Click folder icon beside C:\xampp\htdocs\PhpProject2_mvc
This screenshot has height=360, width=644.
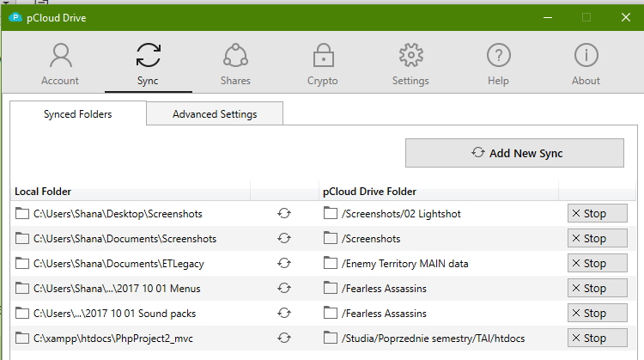[22, 338]
